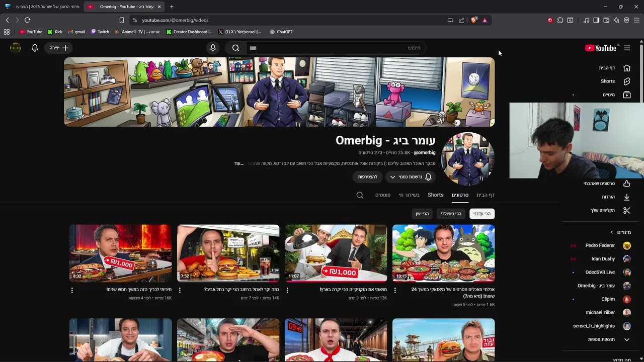Open the notifications bell in header
This screenshot has height=362, width=644.
click(x=35, y=48)
